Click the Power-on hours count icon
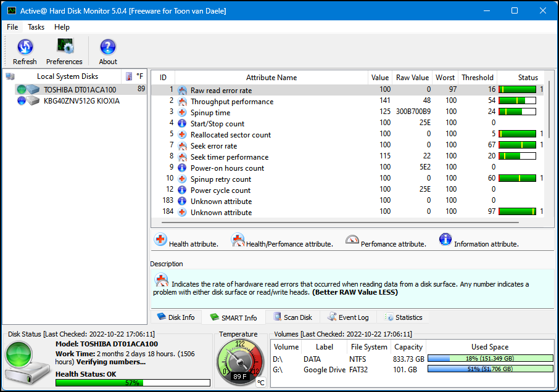 click(x=182, y=168)
